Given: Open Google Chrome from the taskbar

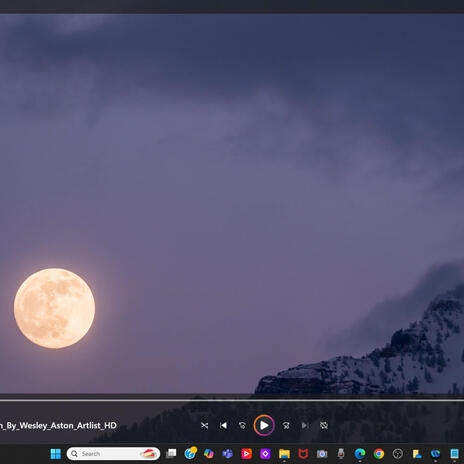Looking at the screenshot, I should (379, 454).
